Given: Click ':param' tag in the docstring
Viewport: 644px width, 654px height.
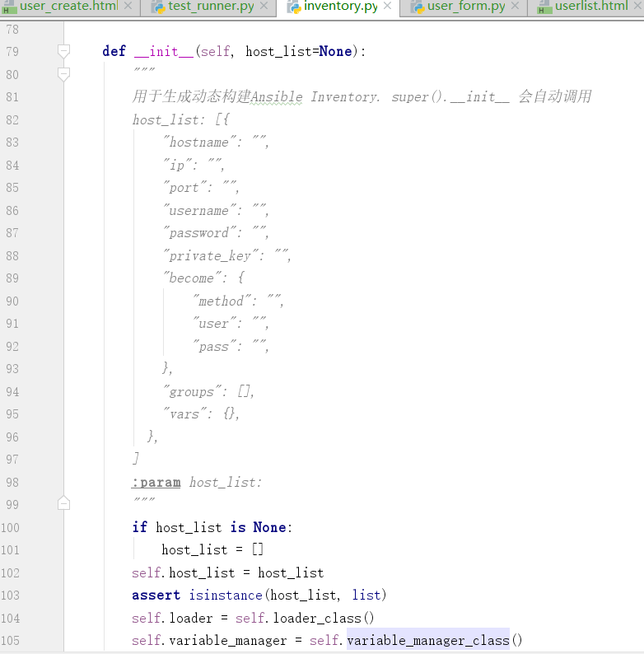Looking at the screenshot, I should coord(156,483).
